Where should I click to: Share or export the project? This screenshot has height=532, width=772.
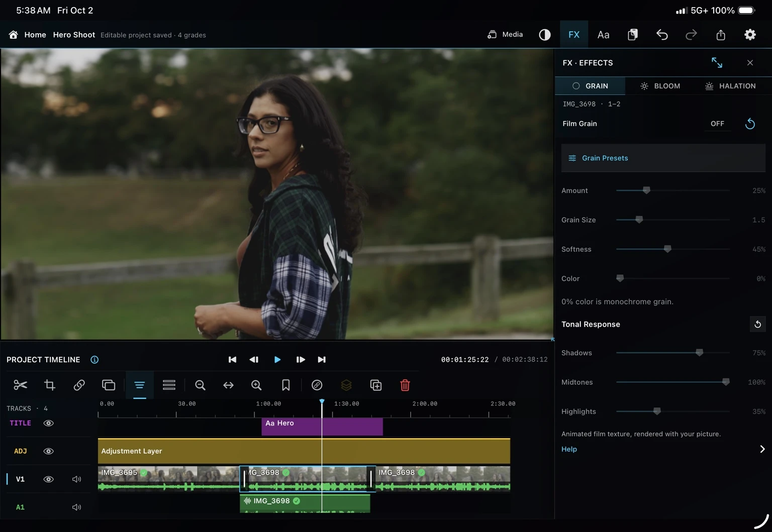(721, 35)
